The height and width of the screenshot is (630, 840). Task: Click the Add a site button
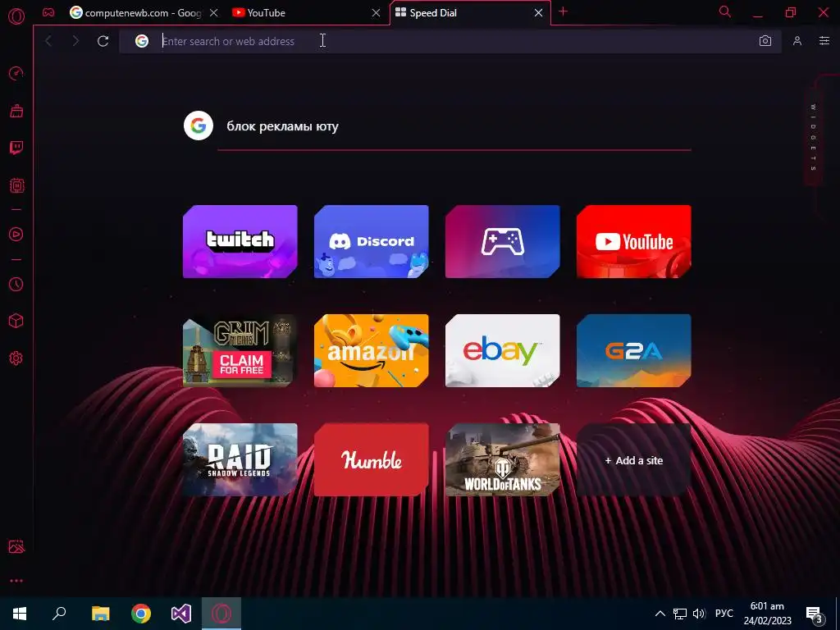(634, 460)
